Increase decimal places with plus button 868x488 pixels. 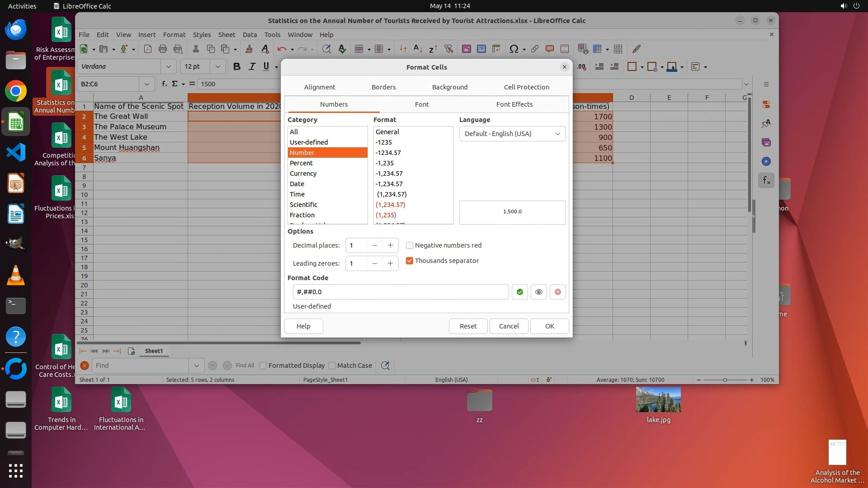[x=390, y=245]
